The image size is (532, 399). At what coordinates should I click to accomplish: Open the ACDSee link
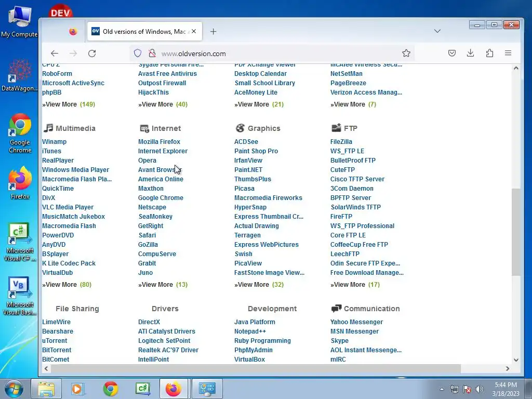pos(246,141)
